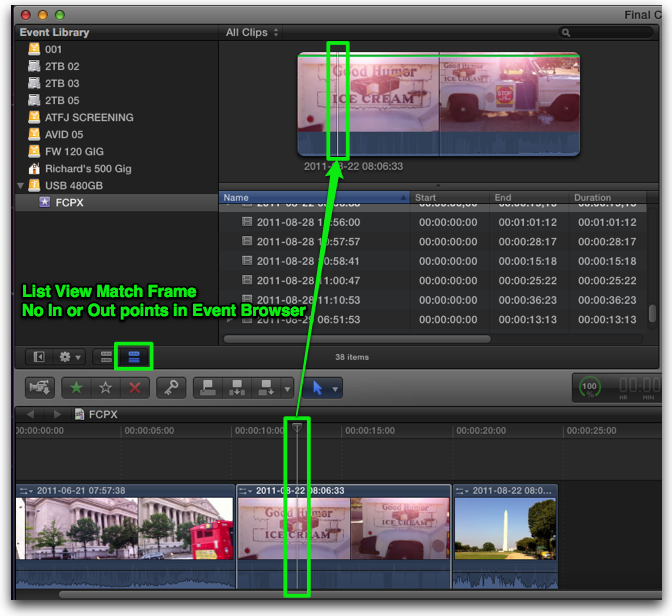Click the FCPX project name in timeline
Screen dimensions: 672x616
coord(103,415)
